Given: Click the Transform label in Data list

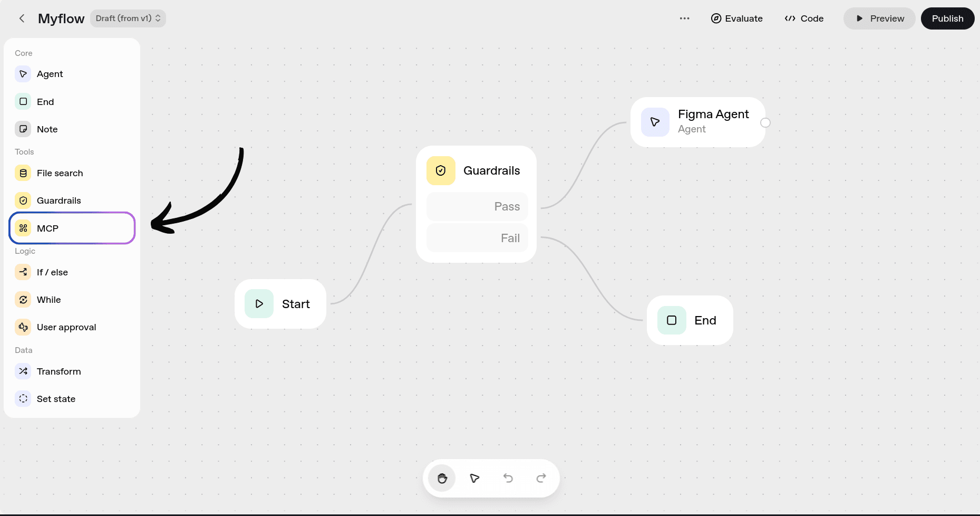Looking at the screenshot, I should [x=59, y=371].
